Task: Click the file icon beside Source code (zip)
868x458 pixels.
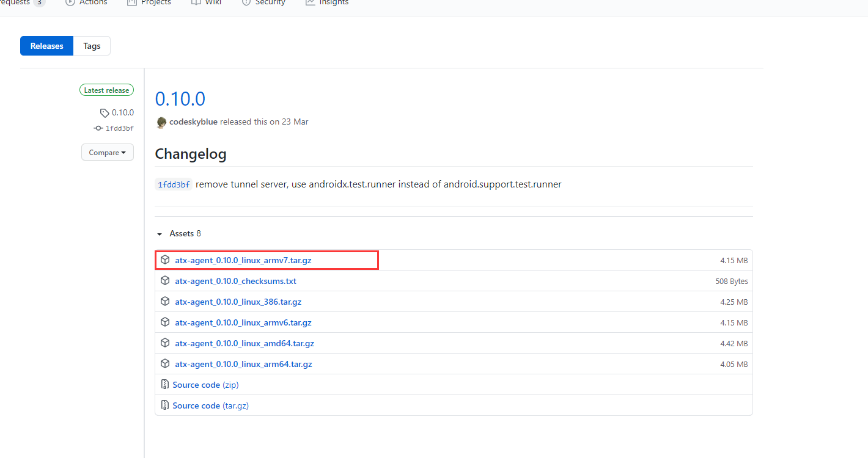Action: (x=164, y=384)
